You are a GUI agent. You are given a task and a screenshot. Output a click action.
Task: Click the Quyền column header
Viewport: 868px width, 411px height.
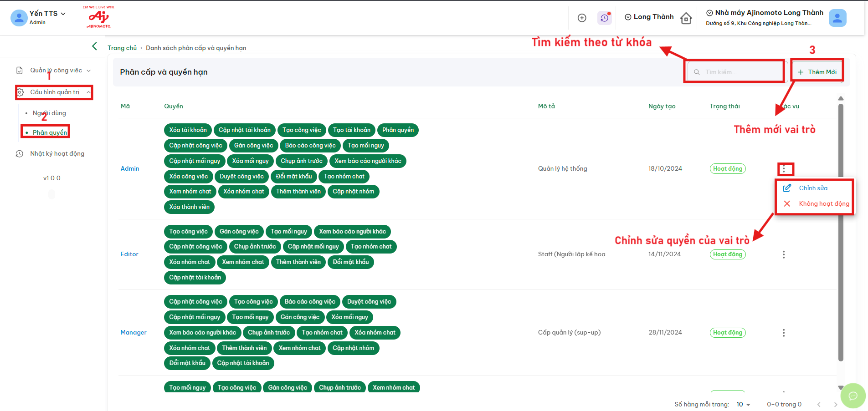coord(174,106)
